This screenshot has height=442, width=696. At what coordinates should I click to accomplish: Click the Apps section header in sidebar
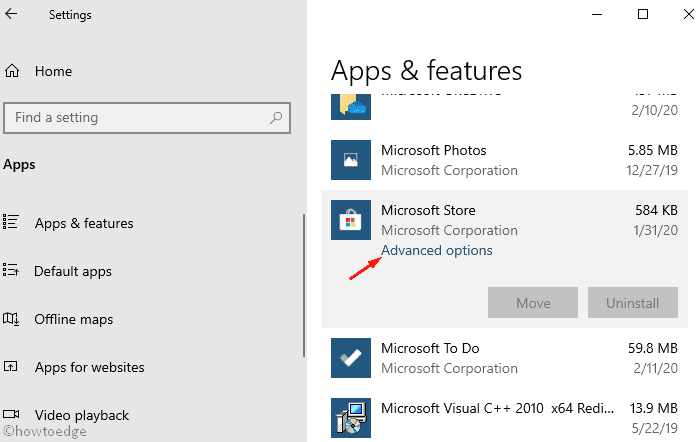pos(19,165)
